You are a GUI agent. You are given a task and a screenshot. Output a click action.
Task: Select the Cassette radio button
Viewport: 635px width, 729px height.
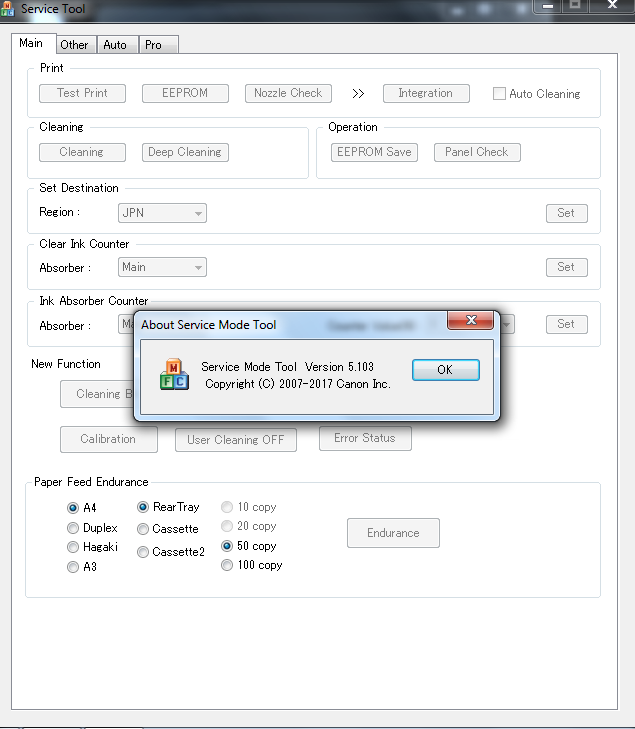pos(143,529)
